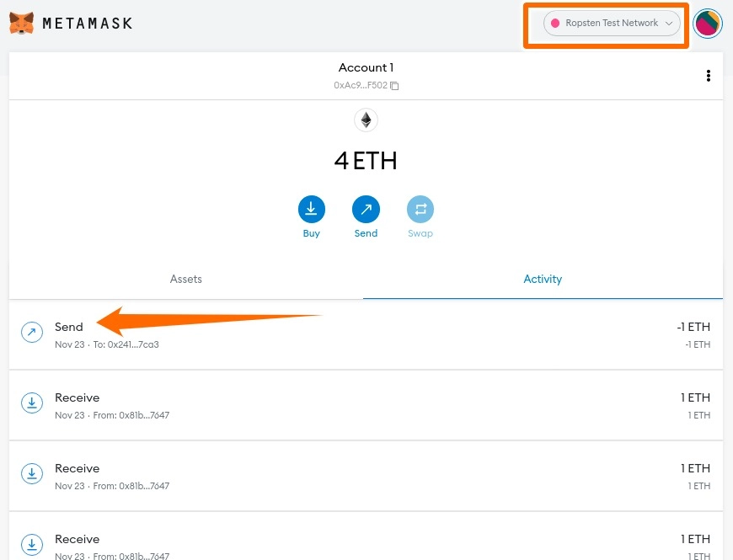Click the Swap icon
This screenshot has width=733, height=560.
pos(420,209)
